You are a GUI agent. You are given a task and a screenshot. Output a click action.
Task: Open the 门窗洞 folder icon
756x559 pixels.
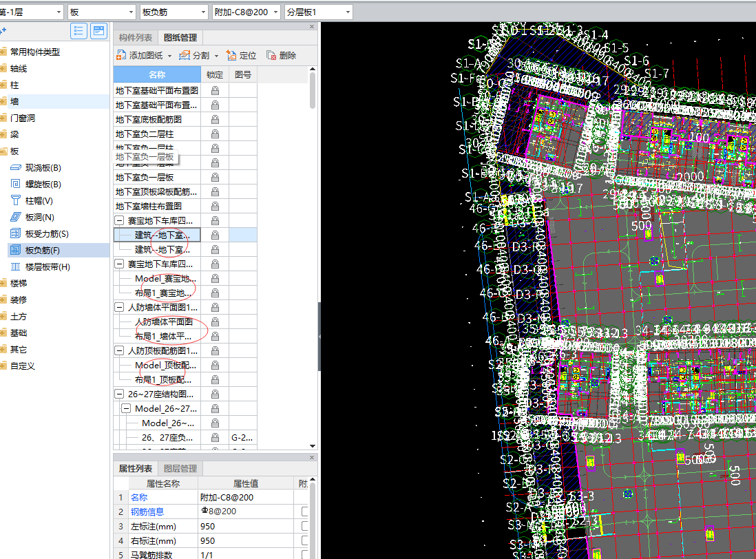(x=3, y=118)
